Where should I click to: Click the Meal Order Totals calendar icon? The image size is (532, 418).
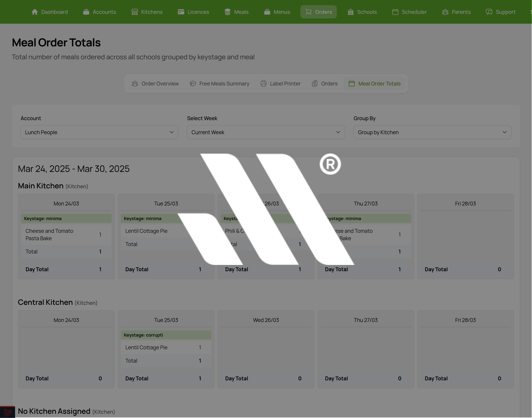point(352,84)
